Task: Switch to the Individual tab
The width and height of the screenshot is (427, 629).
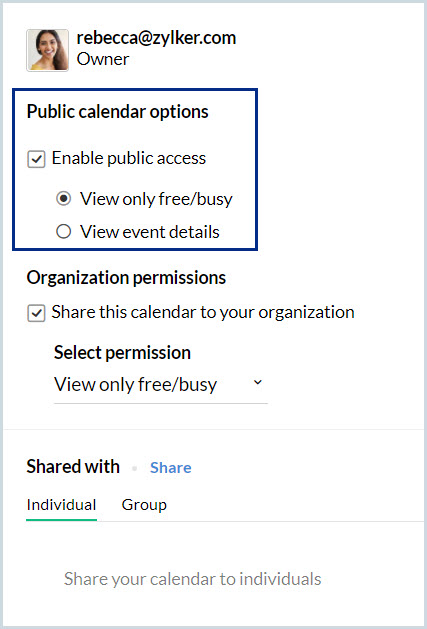Action: [61, 505]
